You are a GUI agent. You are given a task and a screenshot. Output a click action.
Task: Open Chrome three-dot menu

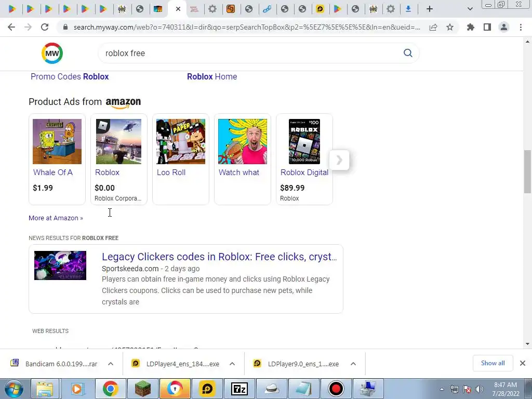[x=521, y=27]
